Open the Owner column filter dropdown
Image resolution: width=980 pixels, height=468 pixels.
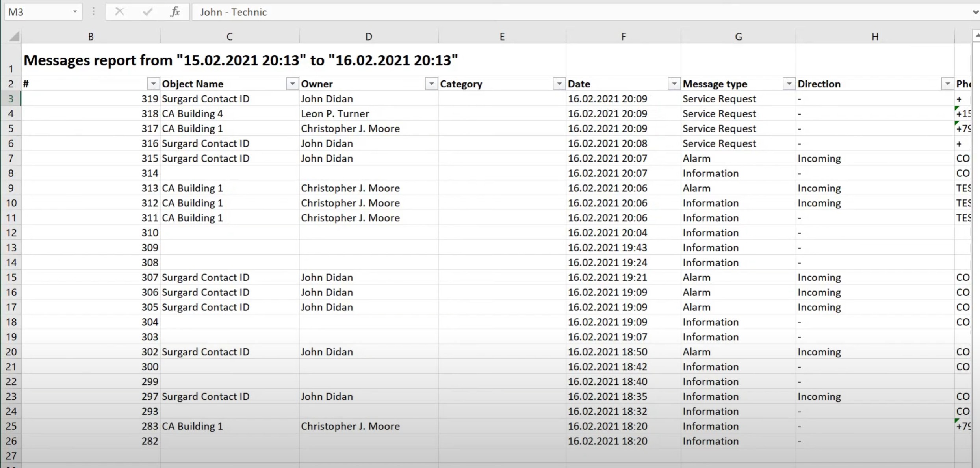coord(431,84)
